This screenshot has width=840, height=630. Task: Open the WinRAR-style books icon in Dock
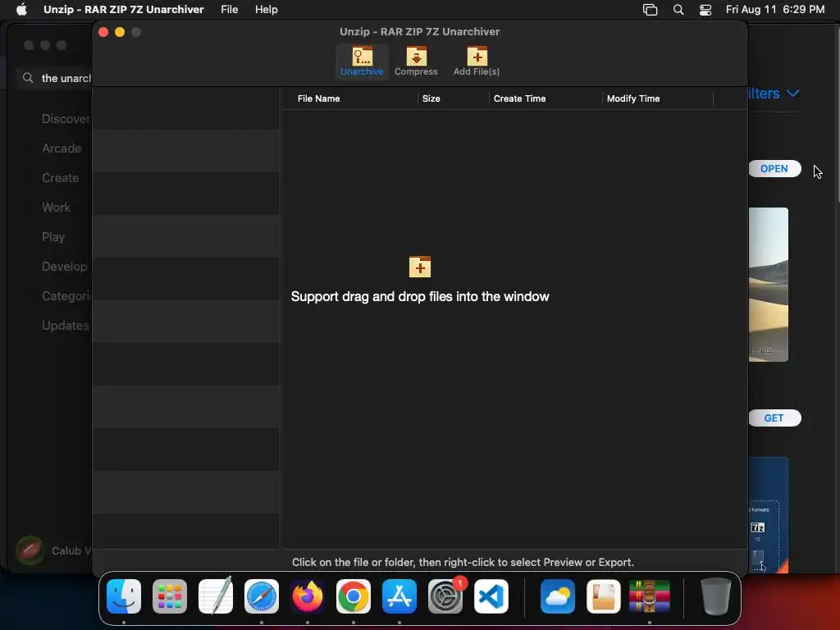(x=650, y=596)
